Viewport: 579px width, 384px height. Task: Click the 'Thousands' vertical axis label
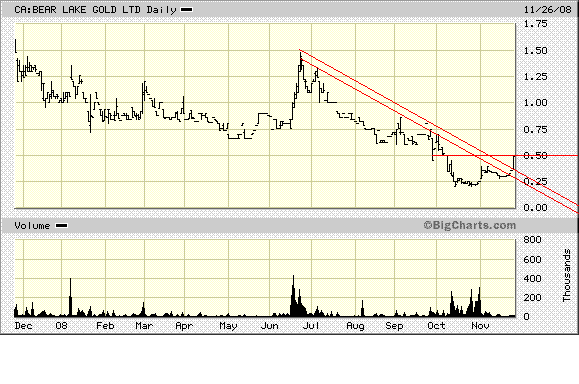coord(567,275)
